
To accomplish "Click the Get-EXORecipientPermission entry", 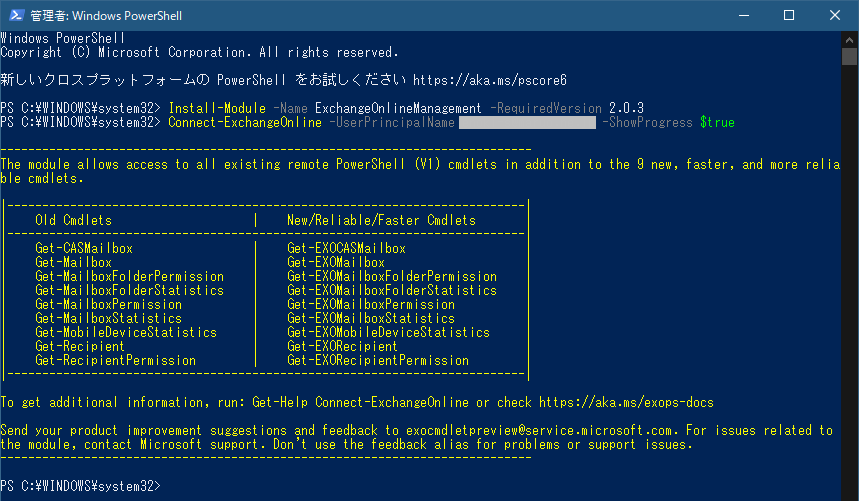I will coord(377,361).
